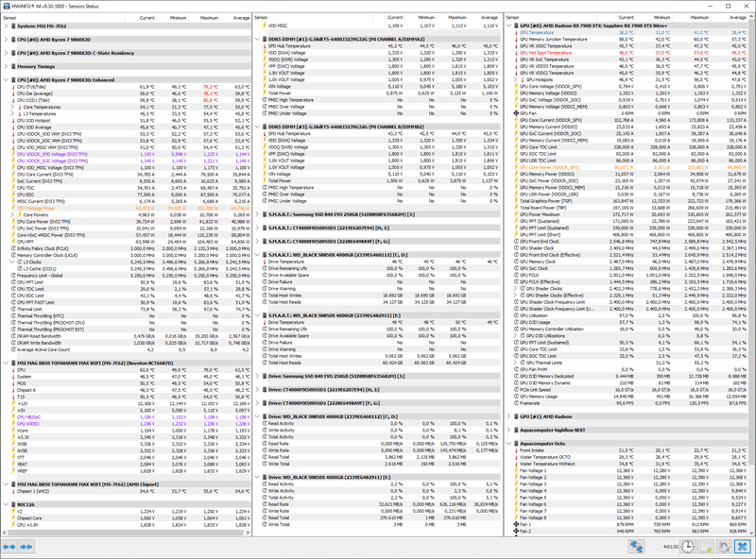Click left pane Current column header
Image resolution: width=756 pixels, height=559 pixels.
pos(140,18)
